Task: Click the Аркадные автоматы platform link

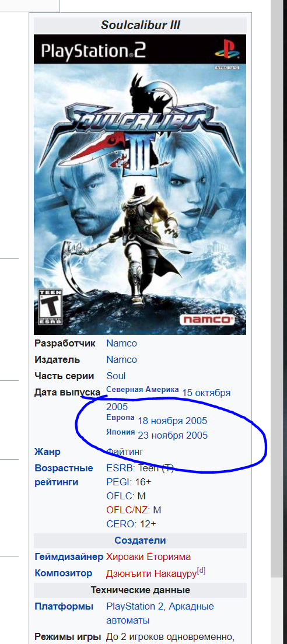Action: [160, 613]
